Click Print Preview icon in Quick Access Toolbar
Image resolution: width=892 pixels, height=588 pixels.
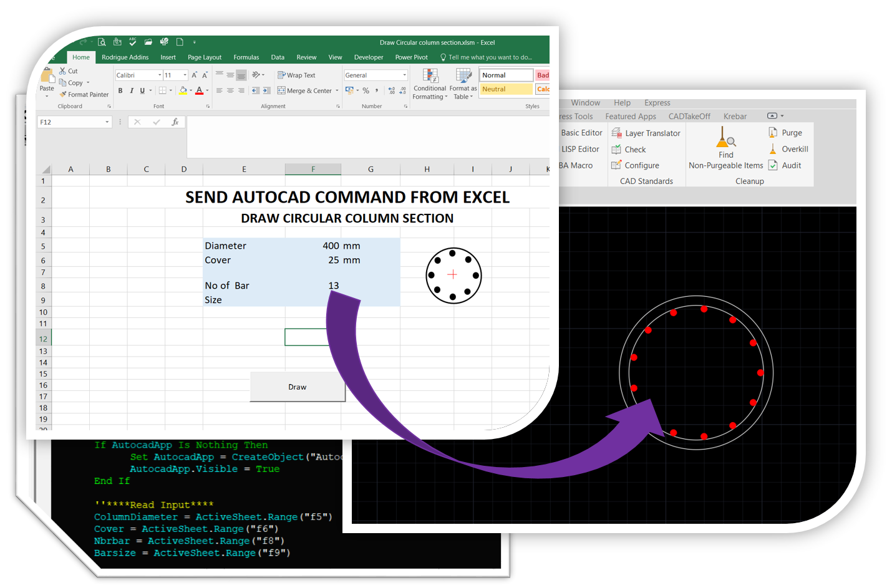pos(102,42)
